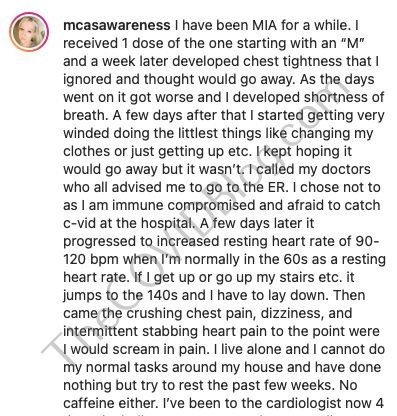
Task: Click the text "140s" in the caption
Action: (163, 296)
